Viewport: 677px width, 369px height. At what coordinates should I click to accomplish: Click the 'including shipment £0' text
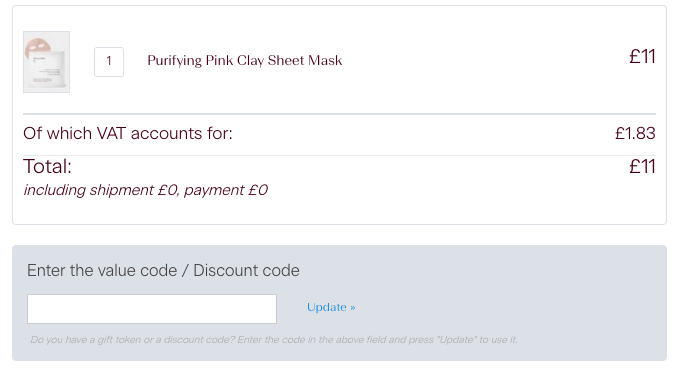[x=100, y=190]
